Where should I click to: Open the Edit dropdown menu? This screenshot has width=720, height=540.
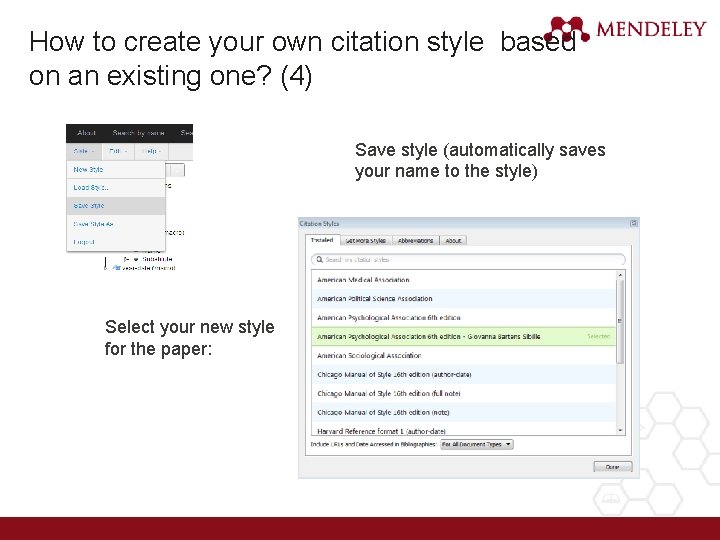118,151
